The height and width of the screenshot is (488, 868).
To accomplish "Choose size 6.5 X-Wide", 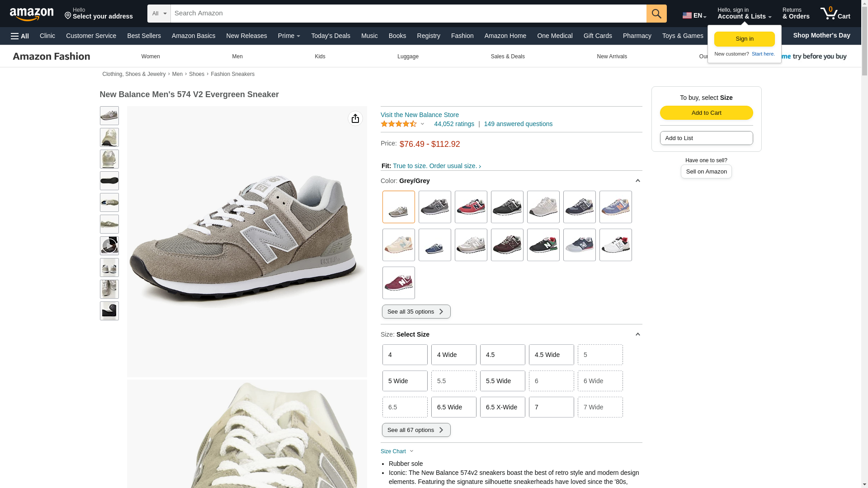I will click(x=502, y=407).
